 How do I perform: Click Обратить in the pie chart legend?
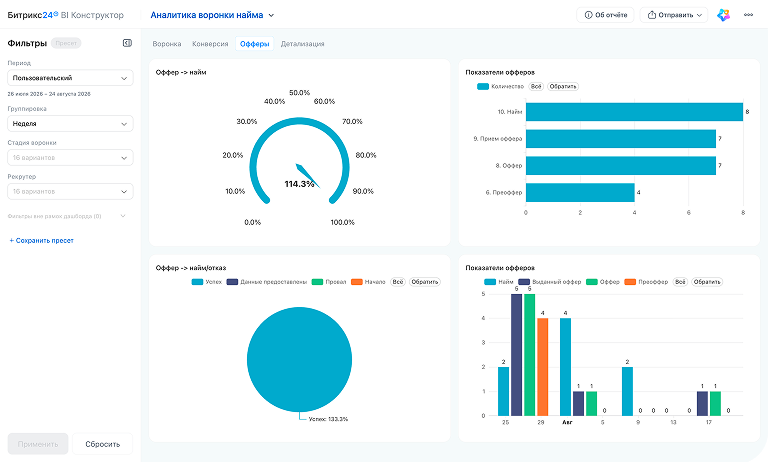click(425, 282)
